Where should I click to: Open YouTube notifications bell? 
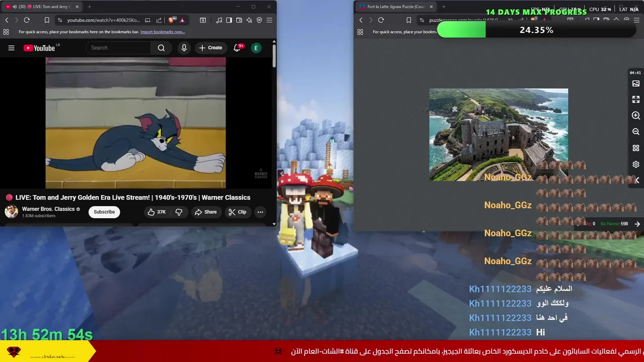(237, 48)
